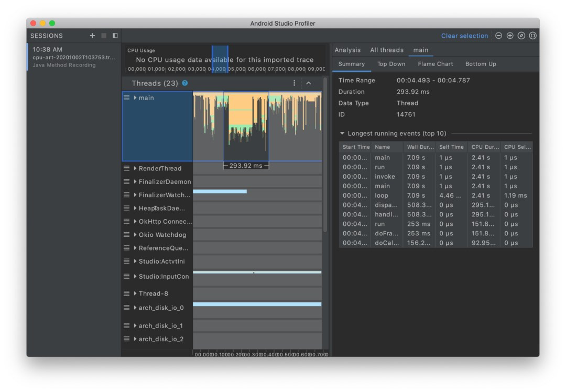This screenshot has height=392, width=566.
Task: Click the Studio:InputCon activity bar
Action: tap(257, 272)
